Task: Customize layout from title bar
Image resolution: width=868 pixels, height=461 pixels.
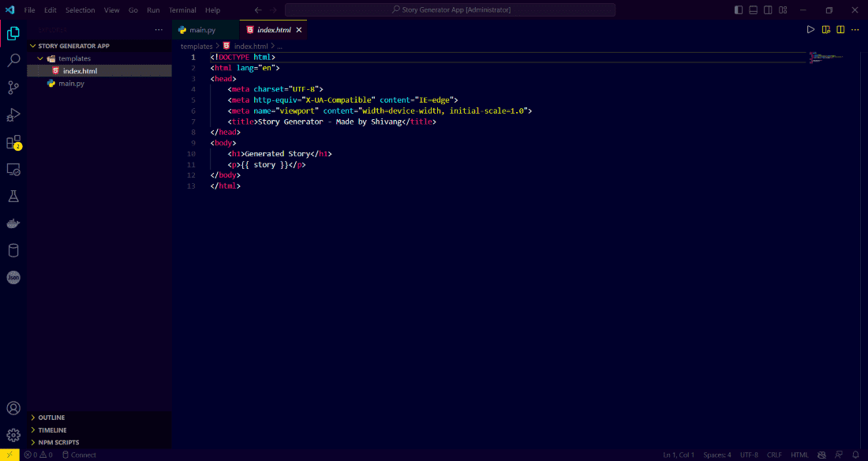Action: (x=783, y=10)
